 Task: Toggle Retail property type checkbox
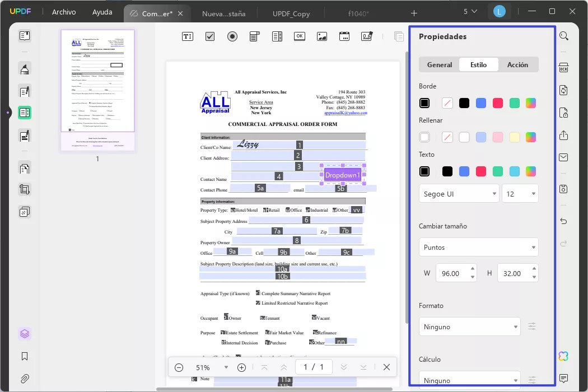pyautogui.click(x=265, y=210)
